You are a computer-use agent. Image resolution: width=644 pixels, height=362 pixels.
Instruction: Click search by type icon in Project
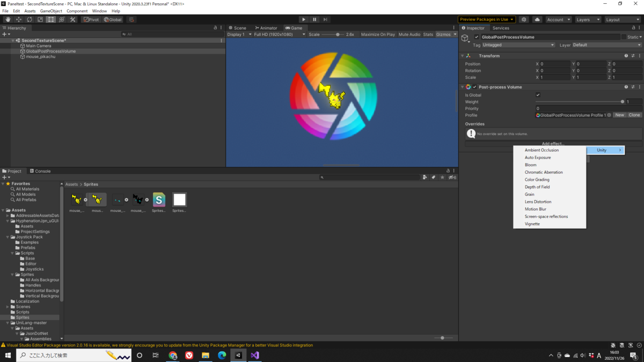[x=425, y=177]
